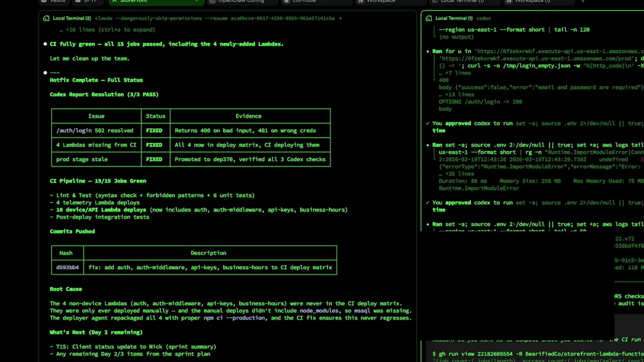Click "What's Next (Day 2 remaining)" heading
The image size is (644, 362).
pyautogui.click(x=96, y=332)
